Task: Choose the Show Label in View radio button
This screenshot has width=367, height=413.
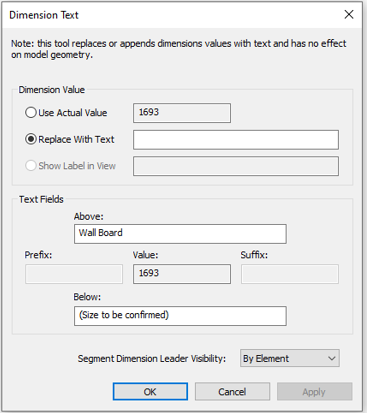Action: 31,166
